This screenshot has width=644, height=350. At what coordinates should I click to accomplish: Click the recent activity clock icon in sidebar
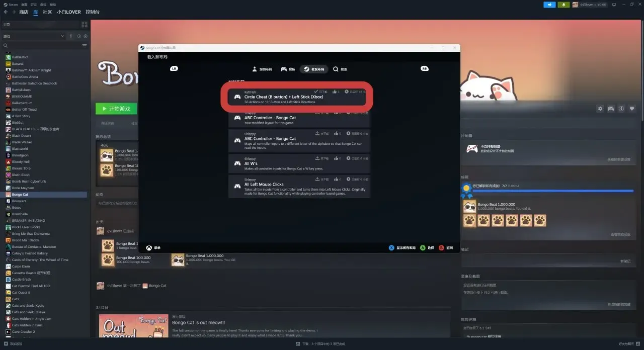pyautogui.click(x=79, y=36)
